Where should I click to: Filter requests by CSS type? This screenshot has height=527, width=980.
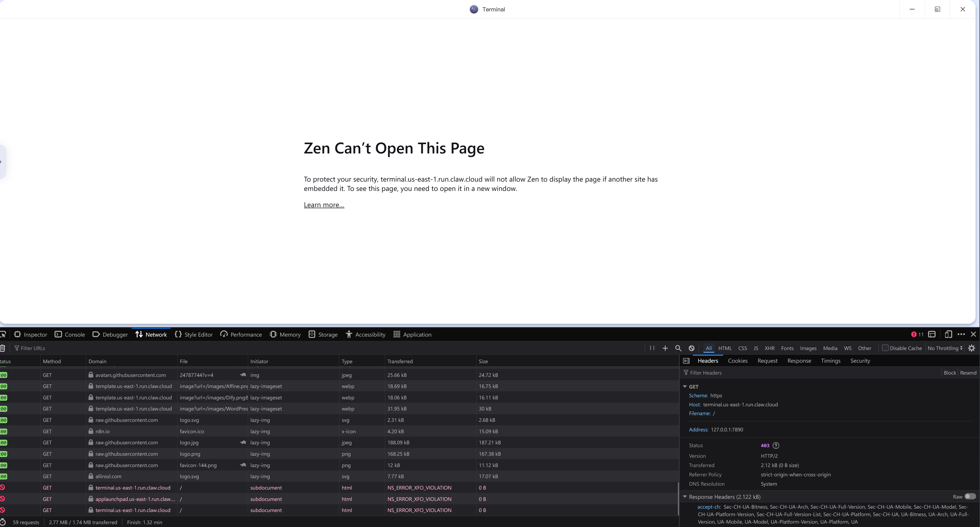tap(742, 348)
